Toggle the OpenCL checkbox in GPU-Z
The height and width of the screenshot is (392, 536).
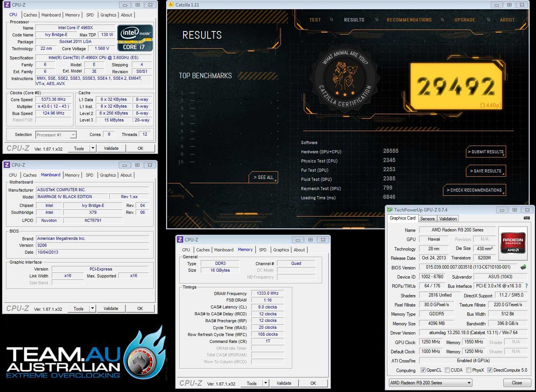423,370
